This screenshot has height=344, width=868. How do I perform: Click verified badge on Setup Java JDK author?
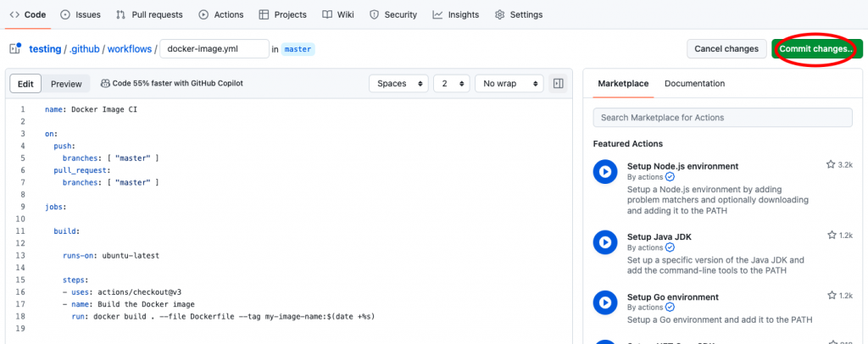point(670,247)
